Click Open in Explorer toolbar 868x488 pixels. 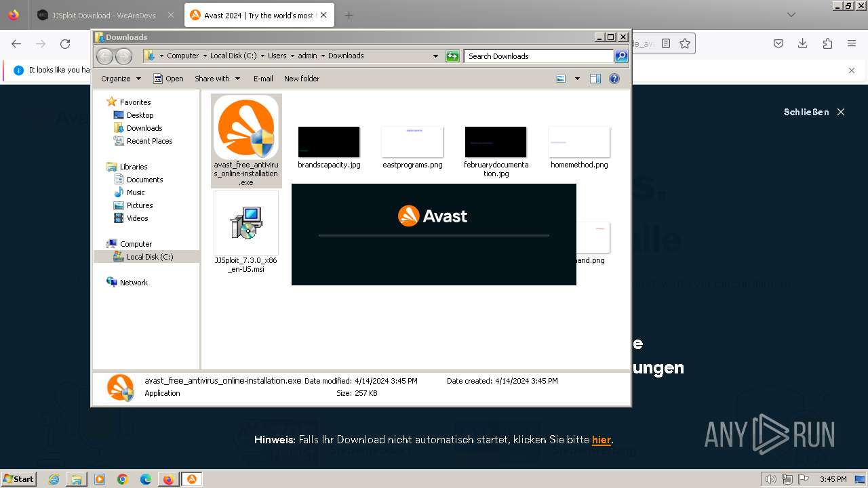pos(168,79)
